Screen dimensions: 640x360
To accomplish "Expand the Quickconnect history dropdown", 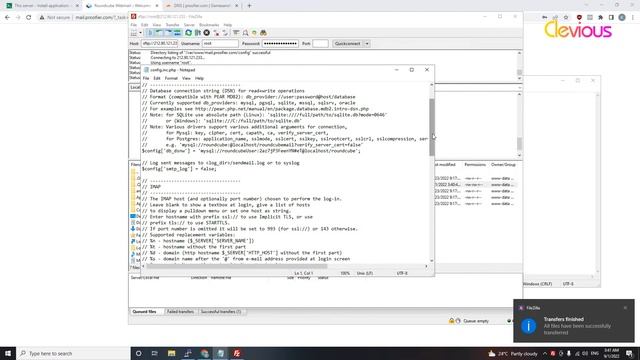I will [367, 43].
